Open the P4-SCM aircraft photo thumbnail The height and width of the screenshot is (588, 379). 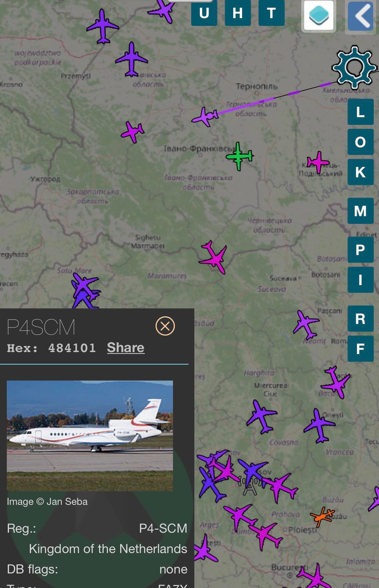click(x=90, y=436)
